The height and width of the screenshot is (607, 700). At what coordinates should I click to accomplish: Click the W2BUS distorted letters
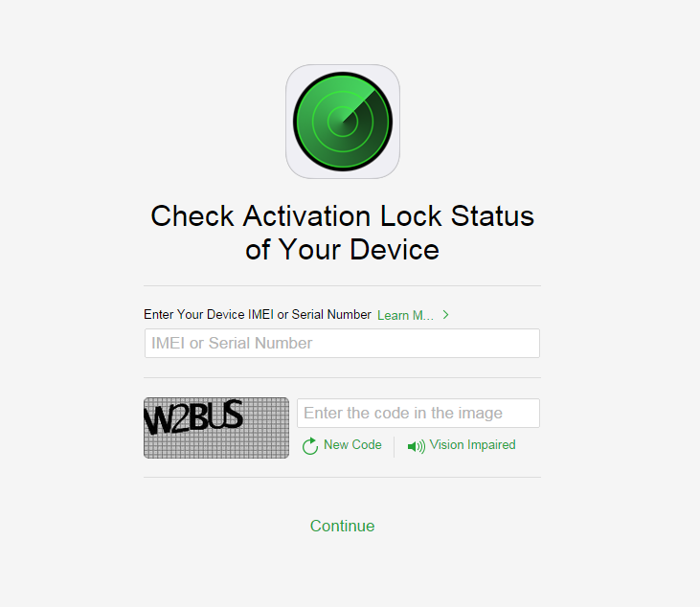click(x=193, y=416)
